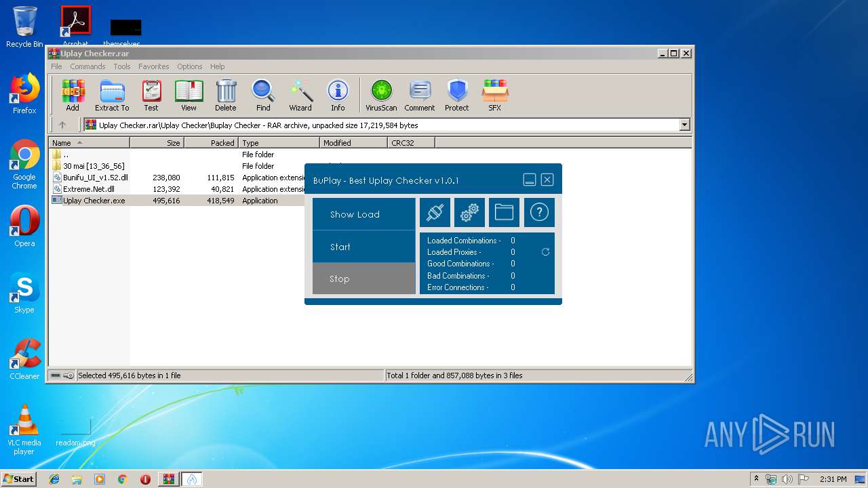This screenshot has width=868, height=488.
Task: Click the Recycle Bin desktop icon
Action: 24,27
